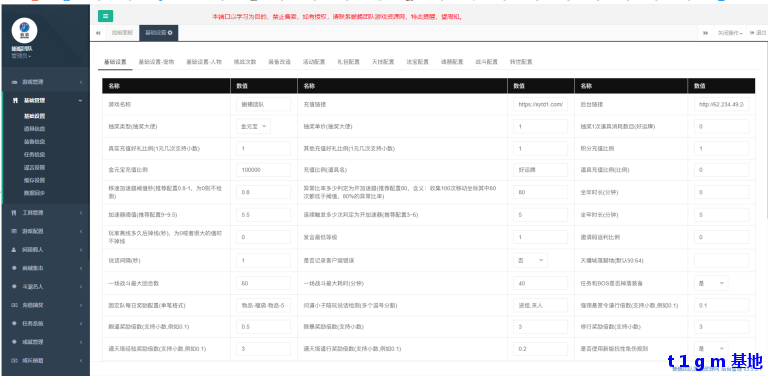Collapse the 基础管理 sidebar section arrow
The image size is (768, 376).
tap(81, 100)
